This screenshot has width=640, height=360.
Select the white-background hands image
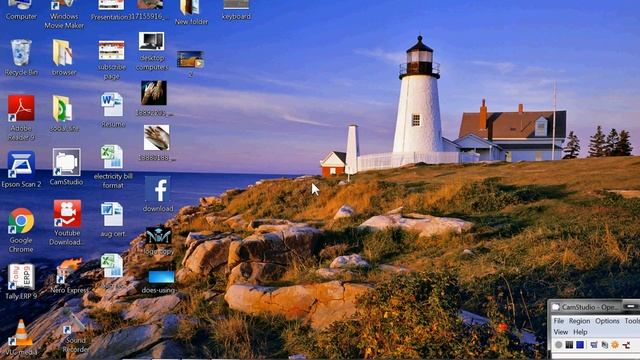[x=157, y=143]
